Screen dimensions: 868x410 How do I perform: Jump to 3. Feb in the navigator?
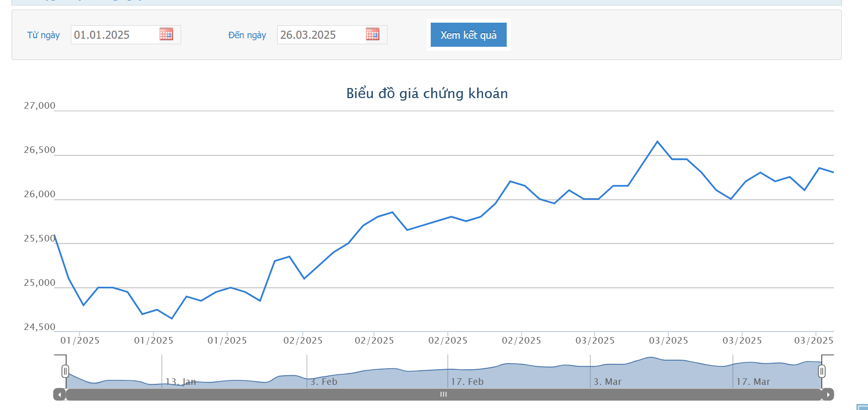point(324,382)
